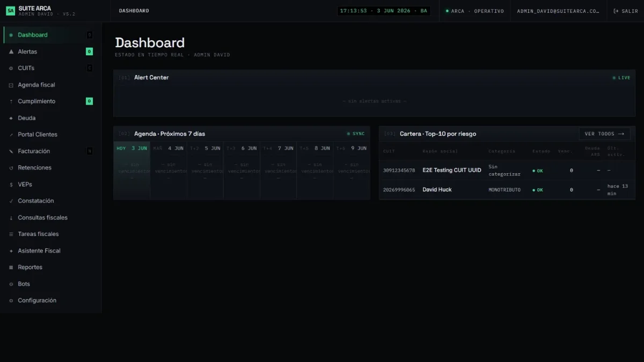Click the SA logo in top-left header
The image size is (644, 362).
(x=10, y=11)
